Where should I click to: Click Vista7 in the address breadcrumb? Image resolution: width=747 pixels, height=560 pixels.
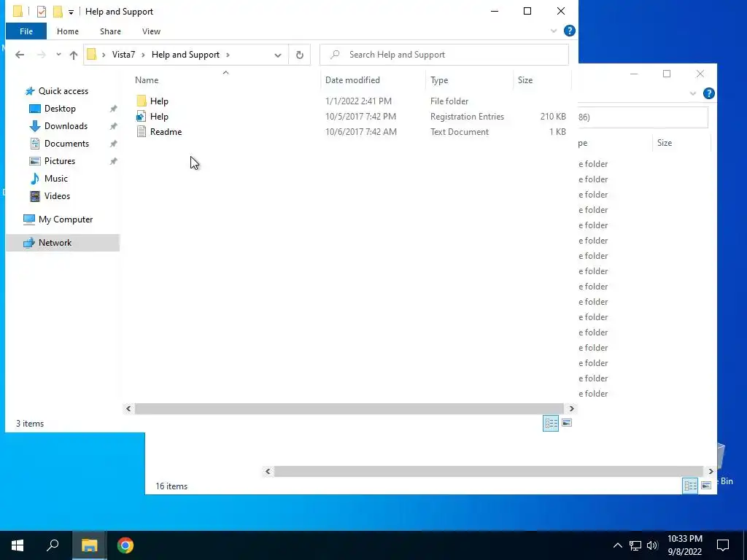coord(123,55)
